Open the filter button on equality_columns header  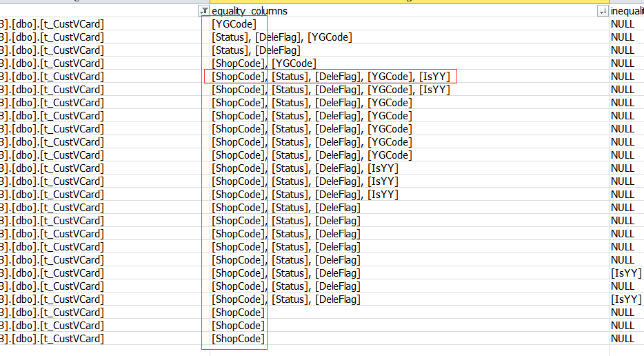pos(204,11)
